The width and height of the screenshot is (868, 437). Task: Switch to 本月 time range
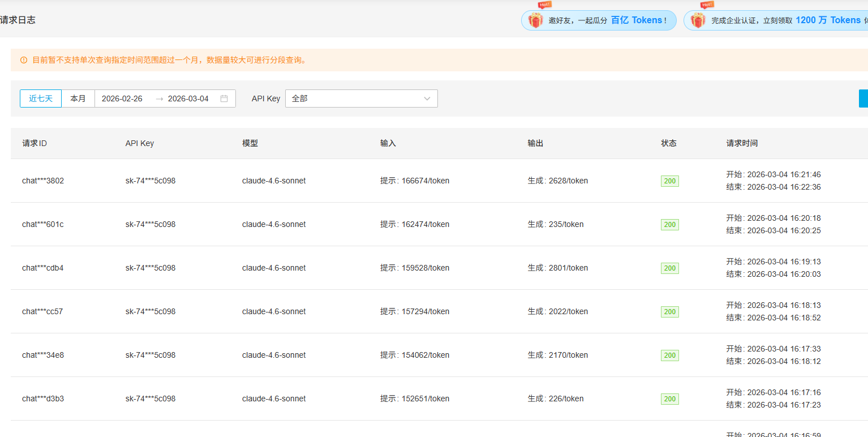[x=78, y=98]
